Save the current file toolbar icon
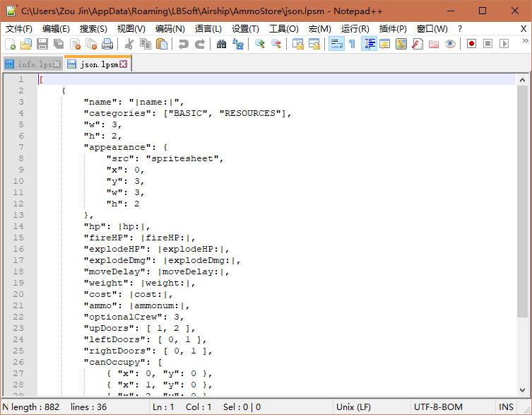532x415 pixels. pyautogui.click(x=42, y=44)
